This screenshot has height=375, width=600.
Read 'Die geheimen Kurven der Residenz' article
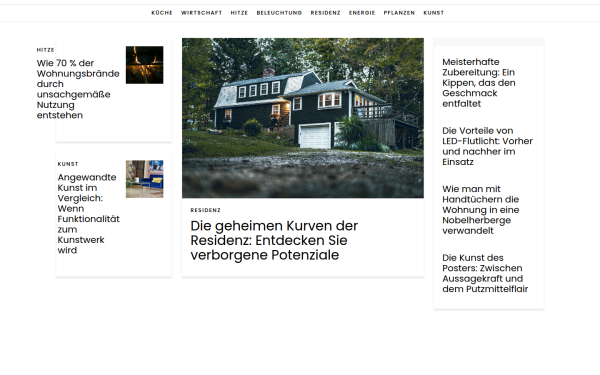[x=274, y=240]
